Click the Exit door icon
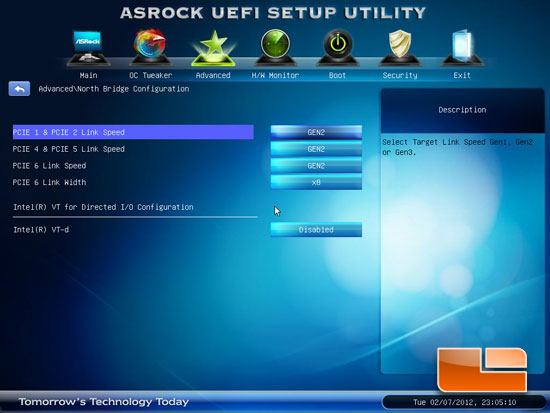 point(462,48)
